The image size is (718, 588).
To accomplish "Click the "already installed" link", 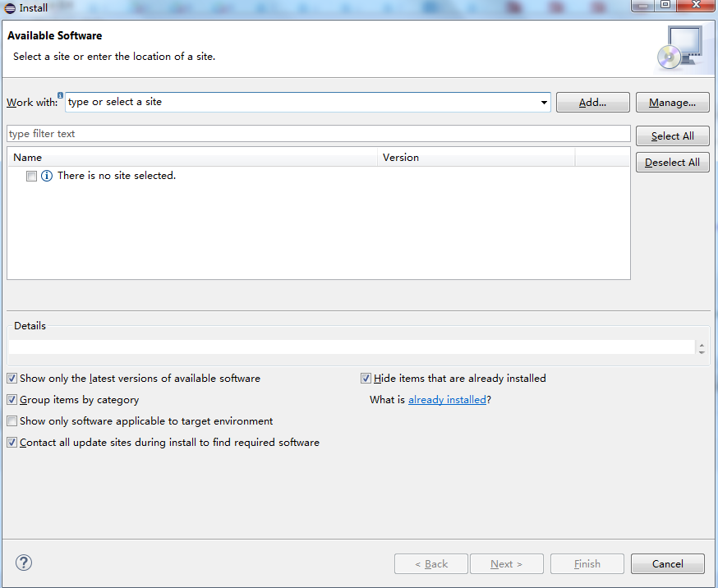I will 447,399.
